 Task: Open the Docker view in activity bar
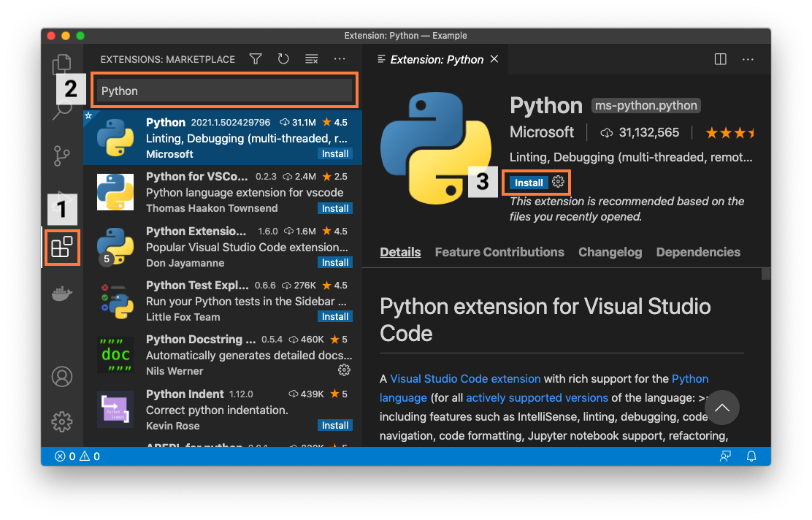[61, 294]
